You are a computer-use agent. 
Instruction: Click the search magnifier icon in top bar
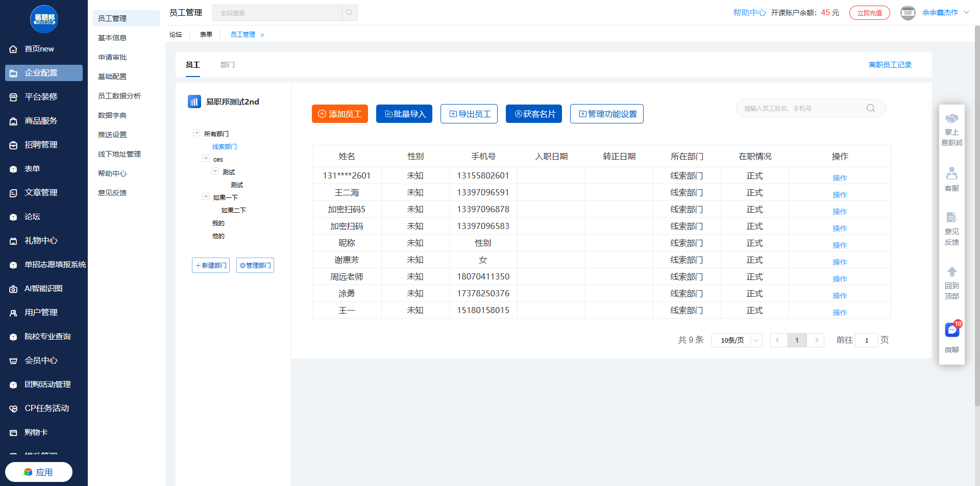point(349,13)
